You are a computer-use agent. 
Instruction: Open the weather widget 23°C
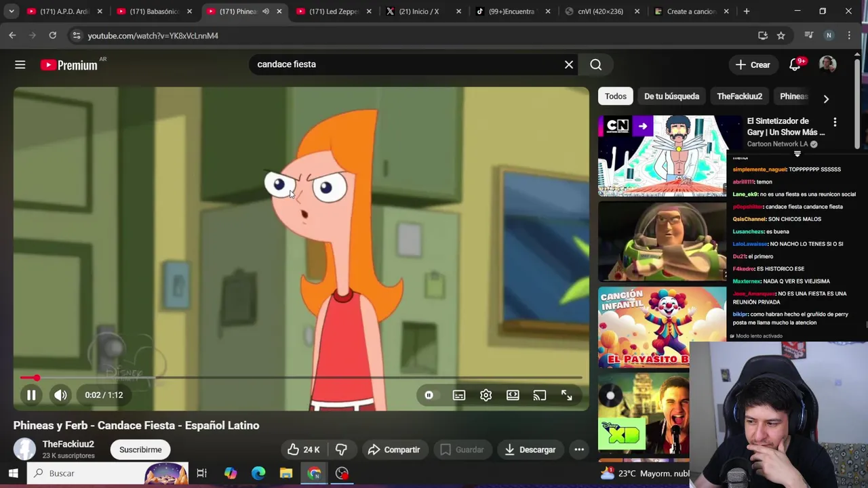(644, 473)
